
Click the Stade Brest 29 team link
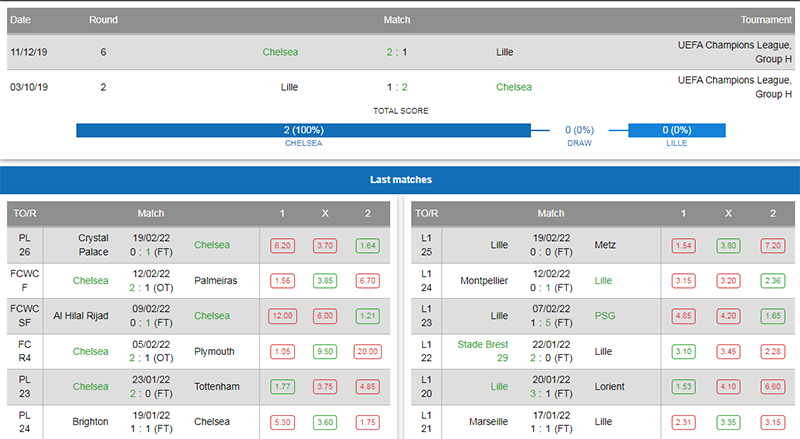coord(483,351)
